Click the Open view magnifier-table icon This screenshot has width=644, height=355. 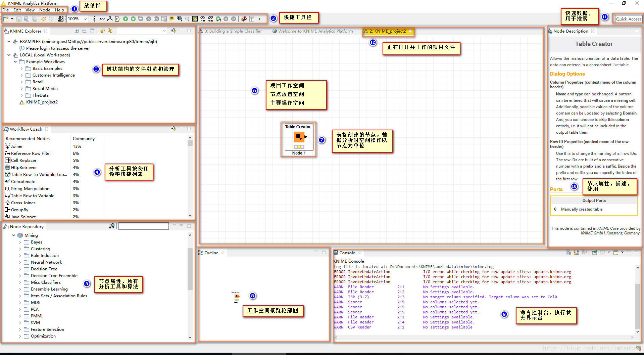click(x=180, y=19)
